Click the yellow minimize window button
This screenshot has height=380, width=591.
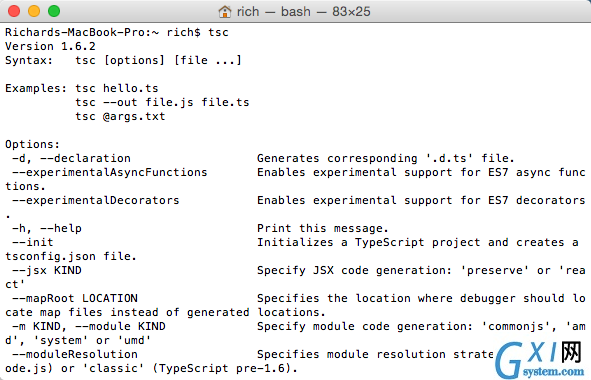coord(34,11)
